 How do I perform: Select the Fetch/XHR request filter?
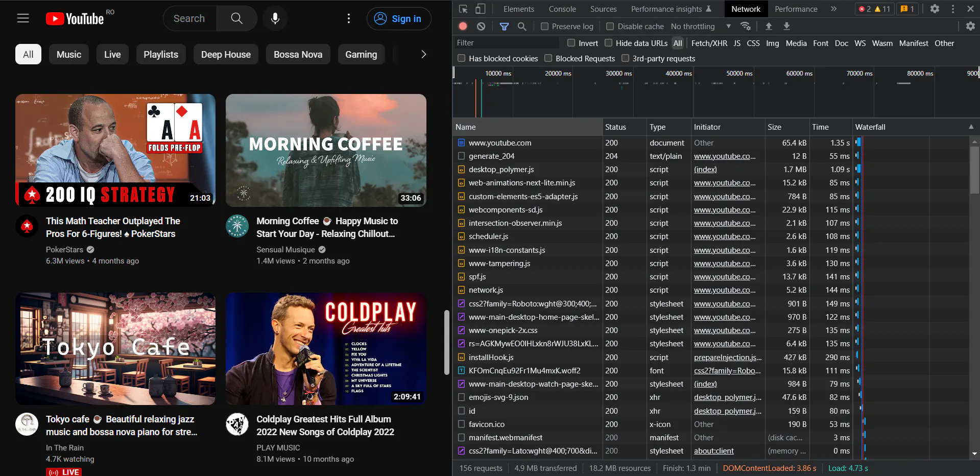(x=709, y=43)
